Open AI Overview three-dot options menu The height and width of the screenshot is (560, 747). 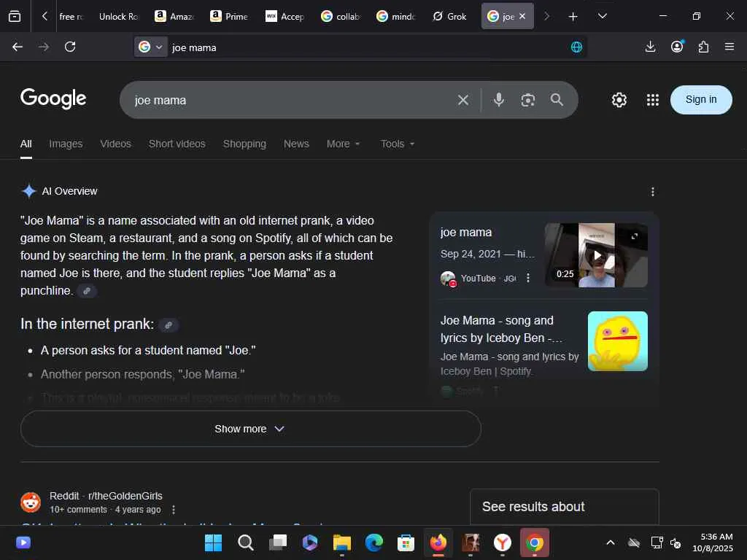pyautogui.click(x=653, y=192)
